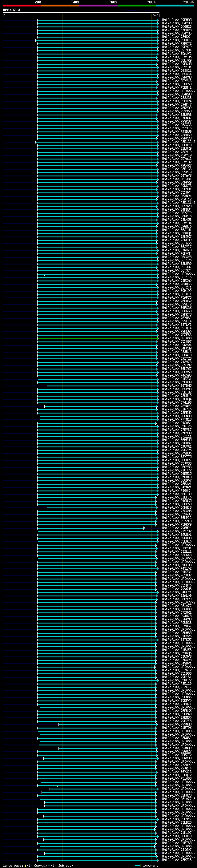Click the red 20% legend segment

point(22,6)
